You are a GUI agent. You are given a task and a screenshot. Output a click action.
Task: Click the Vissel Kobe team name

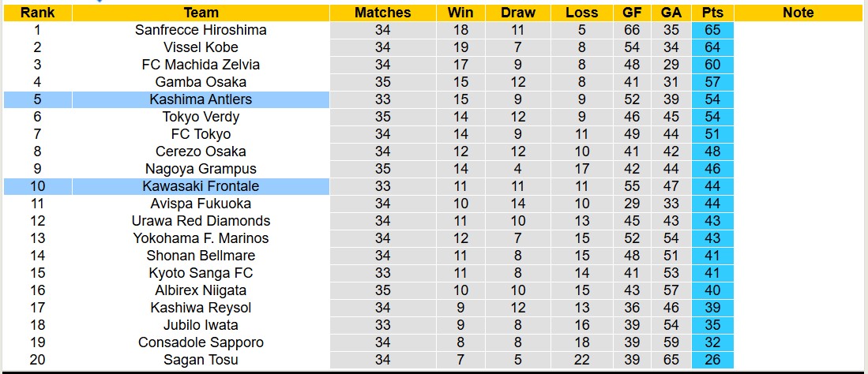(x=201, y=47)
